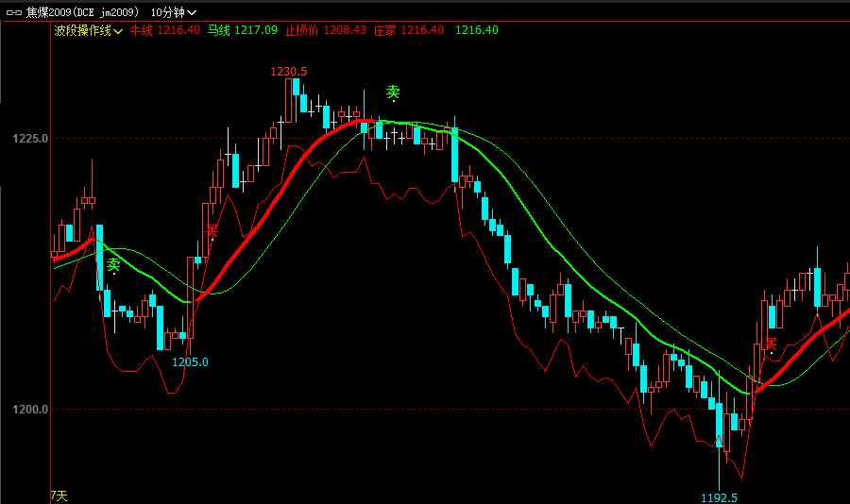The height and width of the screenshot is (504, 850).
Task: Click the 1205.0 low price label
Action: (x=190, y=362)
